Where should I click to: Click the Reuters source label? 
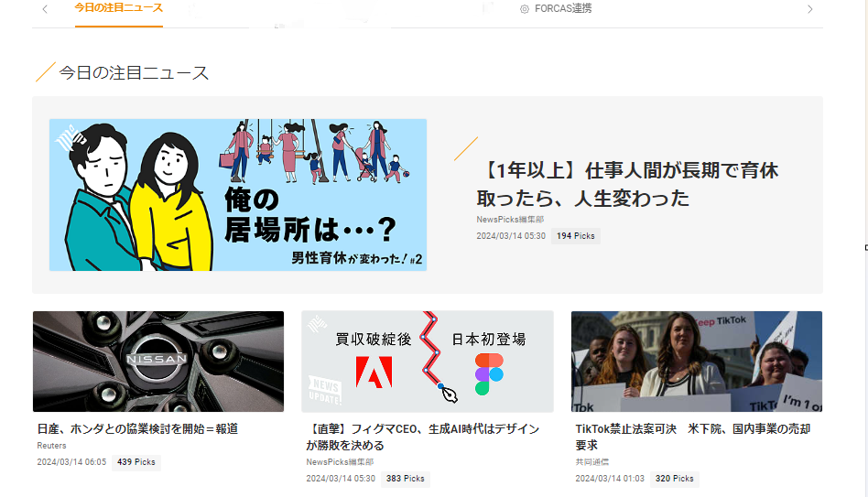tap(51, 446)
